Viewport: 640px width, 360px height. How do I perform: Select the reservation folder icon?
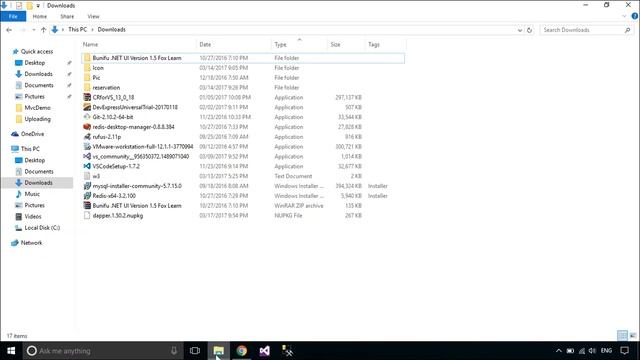click(x=87, y=87)
